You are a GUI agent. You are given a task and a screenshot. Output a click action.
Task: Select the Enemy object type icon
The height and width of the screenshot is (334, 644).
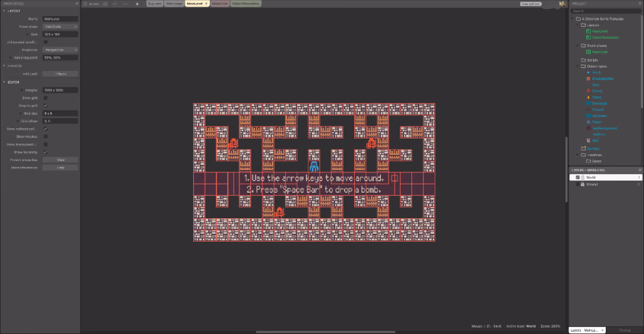click(x=588, y=91)
